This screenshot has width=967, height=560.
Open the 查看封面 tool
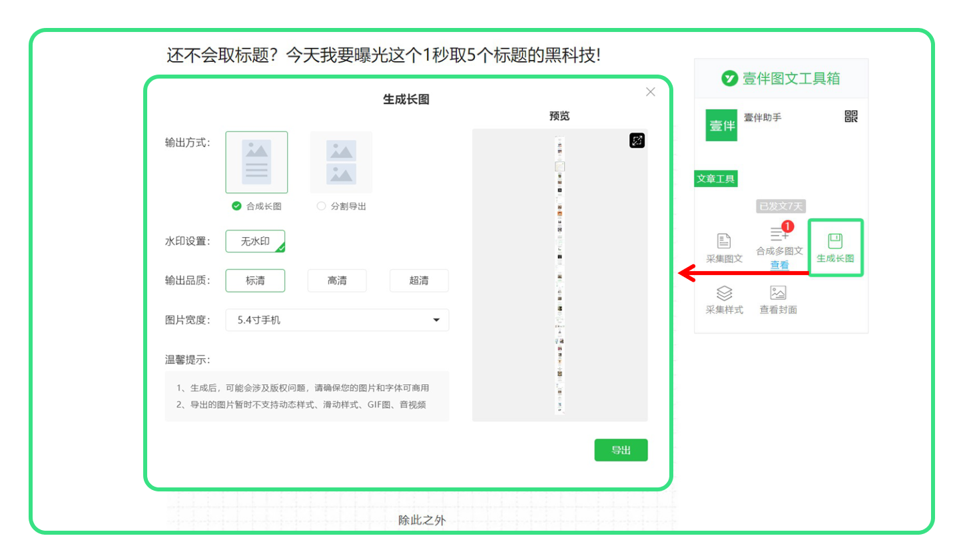[778, 300]
